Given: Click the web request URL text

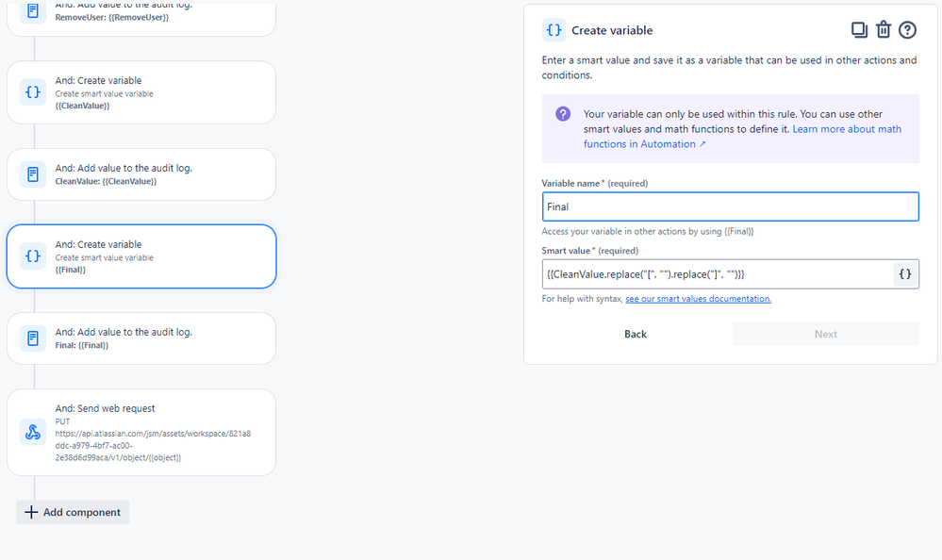Looking at the screenshot, I should [x=153, y=445].
